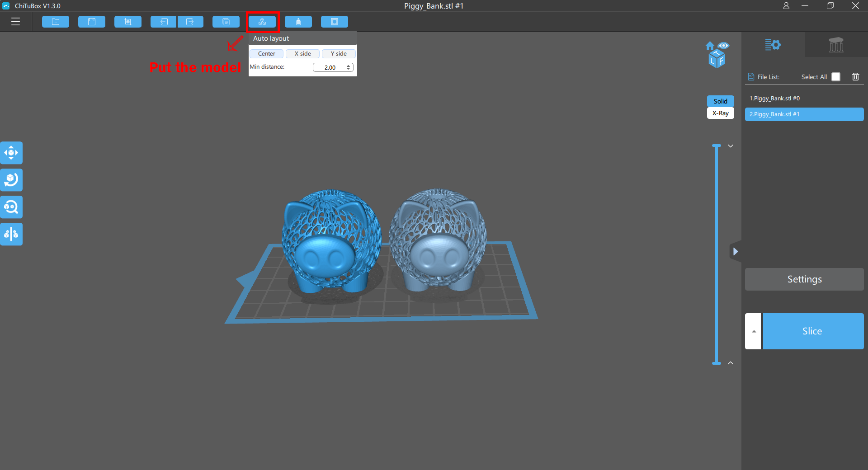The width and height of the screenshot is (868, 470).
Task: Open the hamburger main menu
Action: pos(16,22)
